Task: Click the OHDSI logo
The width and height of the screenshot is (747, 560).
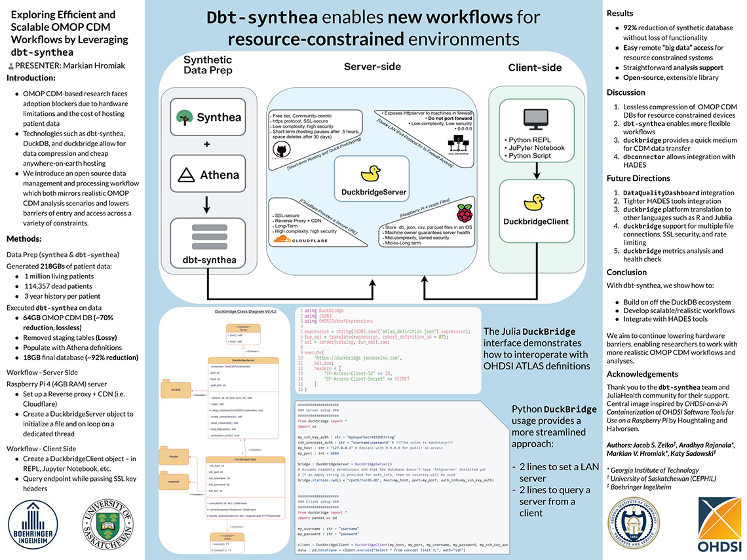Action: [x=718, y=524]
